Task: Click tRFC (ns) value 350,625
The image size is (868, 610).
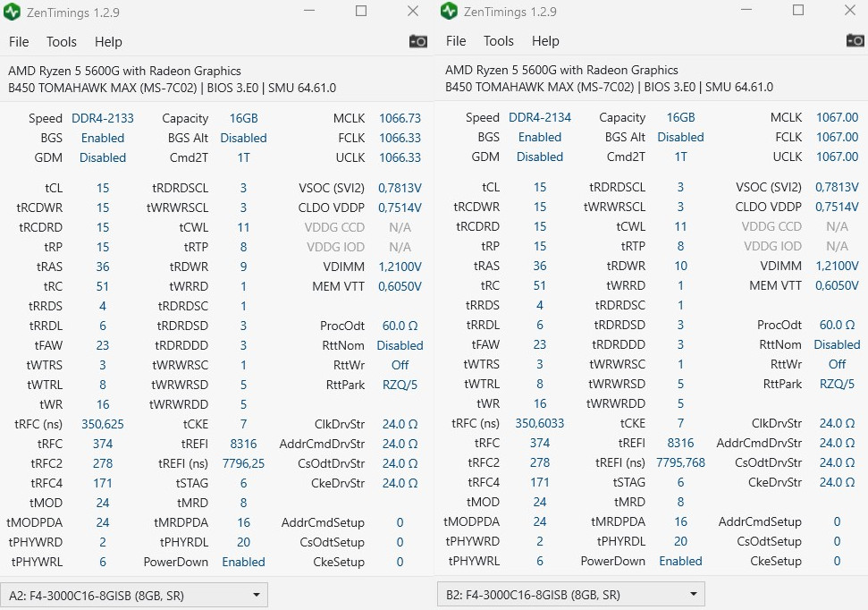Action: 103,424
